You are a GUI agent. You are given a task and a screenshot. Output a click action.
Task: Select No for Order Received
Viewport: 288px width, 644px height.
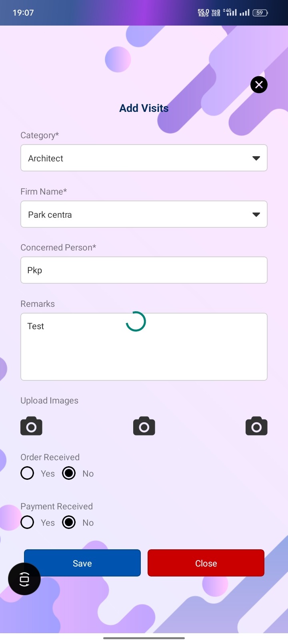tap(69, 473)
